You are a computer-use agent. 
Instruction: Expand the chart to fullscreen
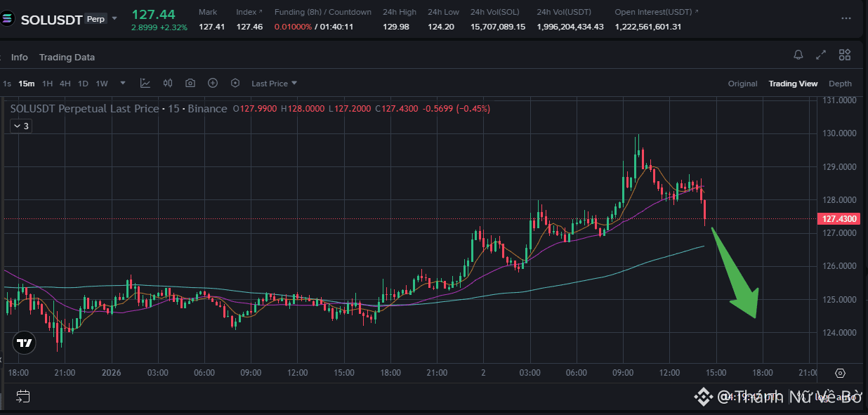click(821, 55)
